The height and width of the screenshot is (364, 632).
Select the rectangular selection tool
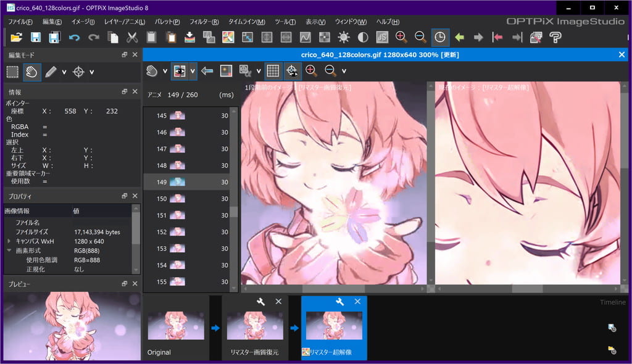12,72
